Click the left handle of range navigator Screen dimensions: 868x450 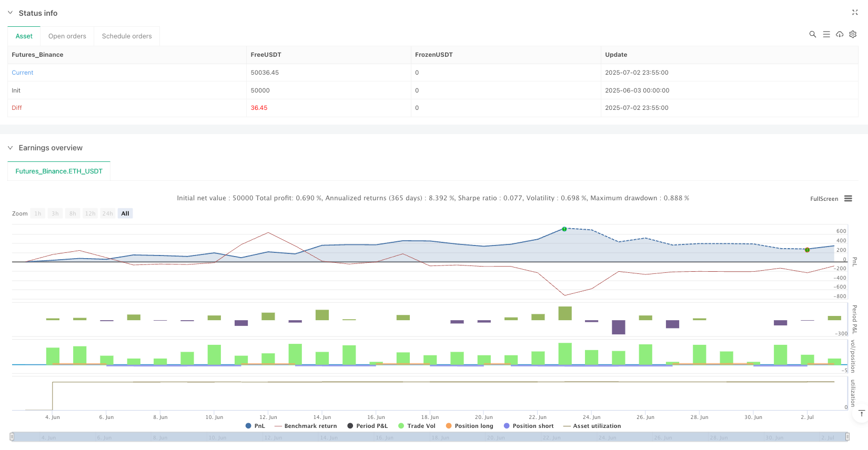[12, 436]
